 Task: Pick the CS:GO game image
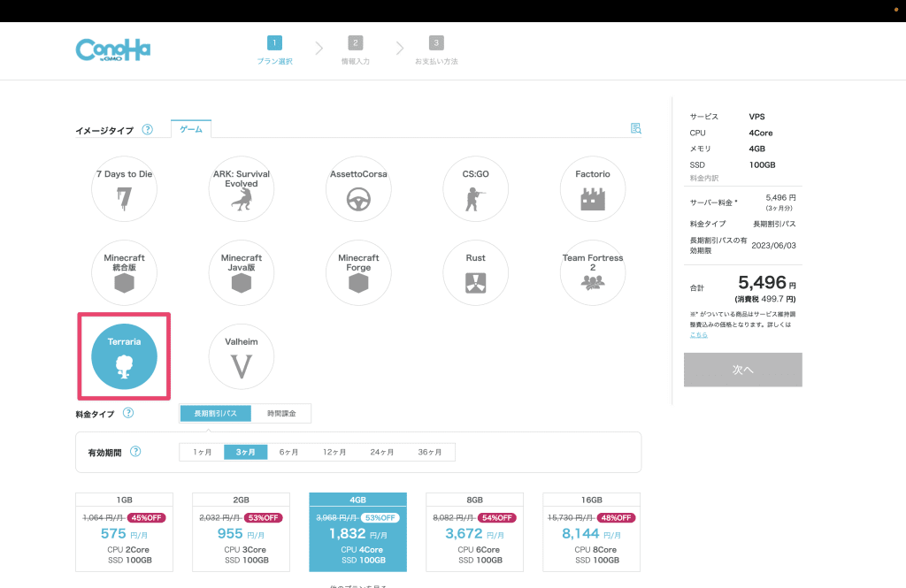[x=475, y=189]
